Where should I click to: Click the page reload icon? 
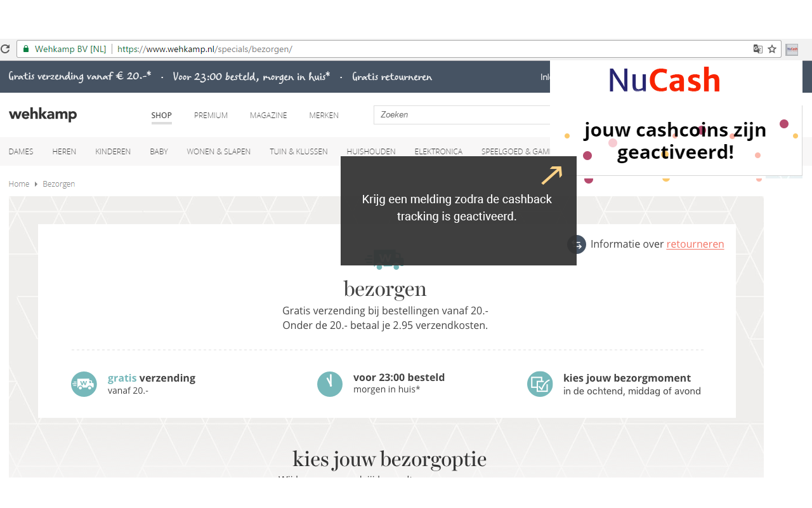click(5, 48)
